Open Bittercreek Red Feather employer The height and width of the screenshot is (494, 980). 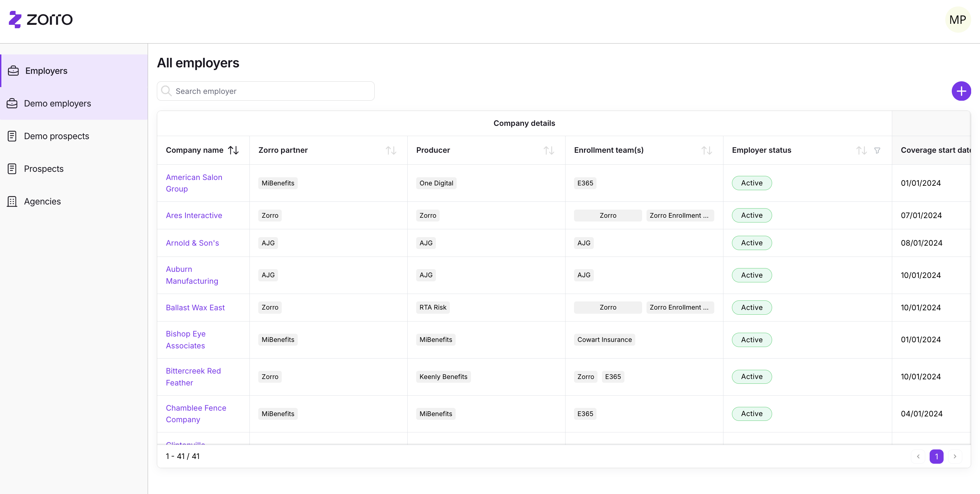tap(193, 377)
